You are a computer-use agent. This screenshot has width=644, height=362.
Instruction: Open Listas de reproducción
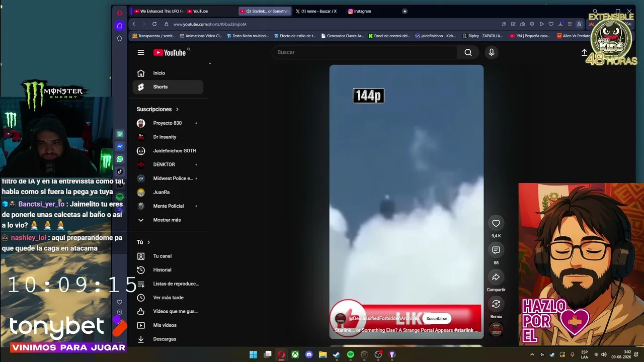tap(168, 284)
